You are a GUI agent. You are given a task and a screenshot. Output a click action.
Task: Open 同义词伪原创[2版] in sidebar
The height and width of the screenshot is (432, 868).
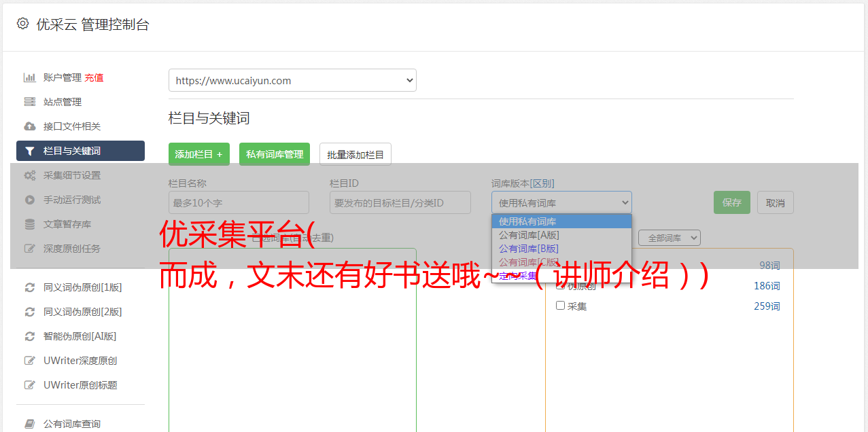(83, 312)
